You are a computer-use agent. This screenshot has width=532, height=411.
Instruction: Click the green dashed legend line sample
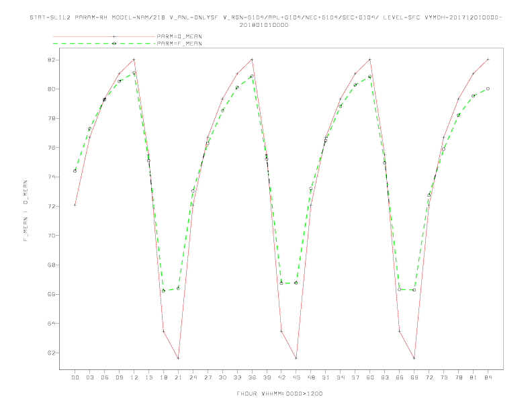[104, 44]
